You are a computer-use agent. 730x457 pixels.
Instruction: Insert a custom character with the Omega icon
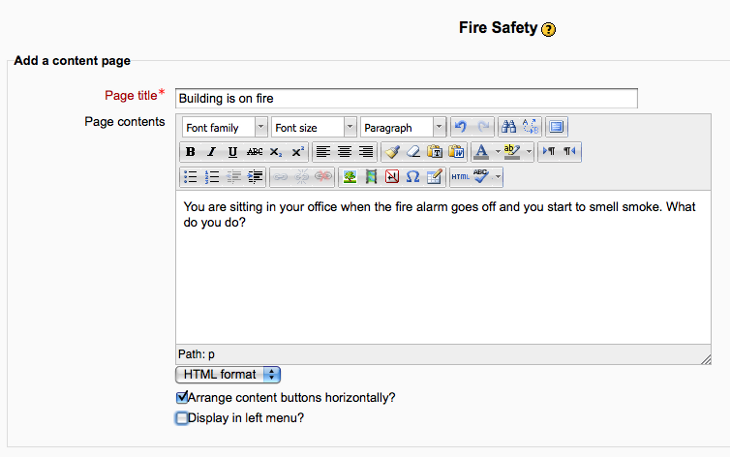[413, 177]
